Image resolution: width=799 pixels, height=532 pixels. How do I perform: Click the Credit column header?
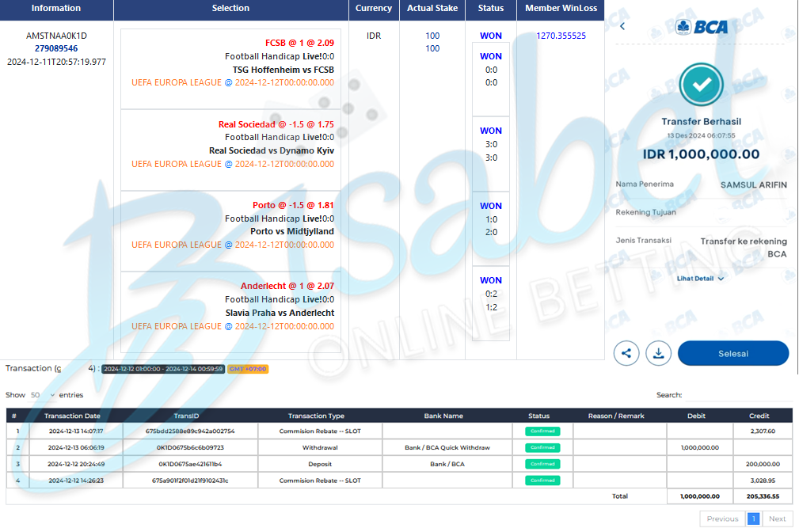tap(759, 416)
